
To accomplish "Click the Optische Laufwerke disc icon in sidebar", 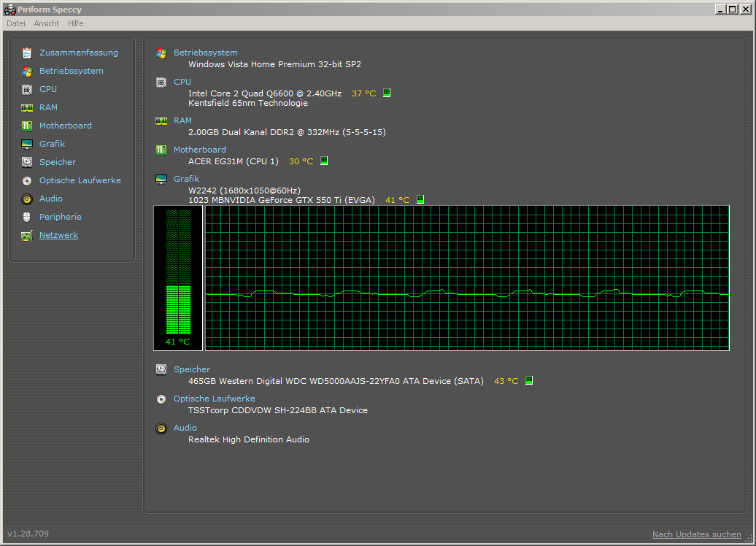I will 27,180.
